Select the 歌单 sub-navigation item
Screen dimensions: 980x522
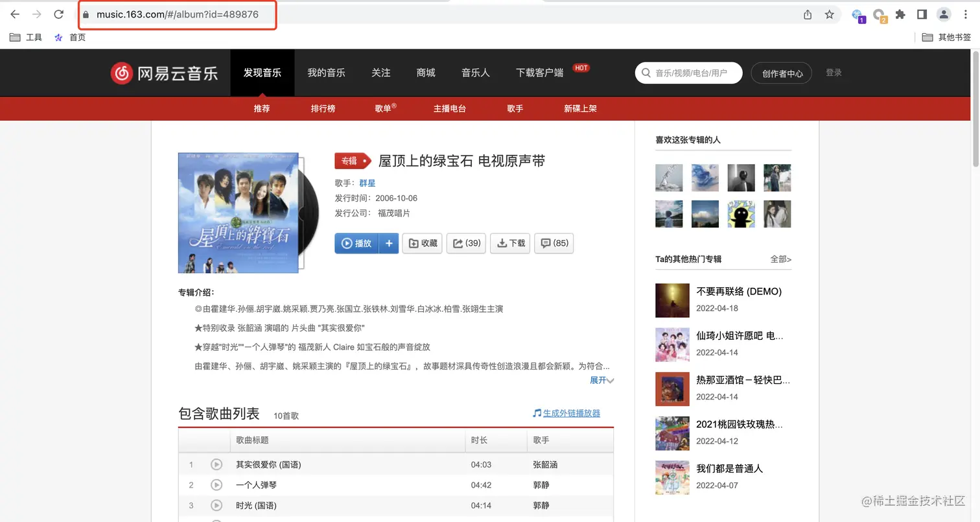coord(385,108)
